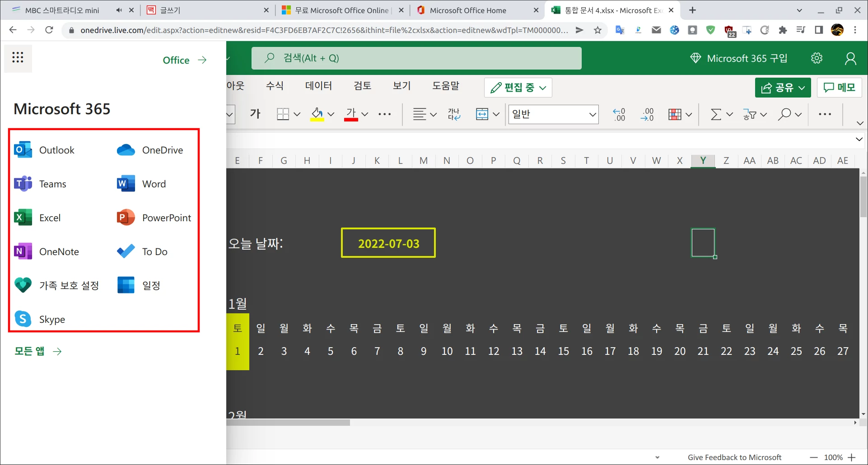Open the account profile icon

(x=850, y=58)
